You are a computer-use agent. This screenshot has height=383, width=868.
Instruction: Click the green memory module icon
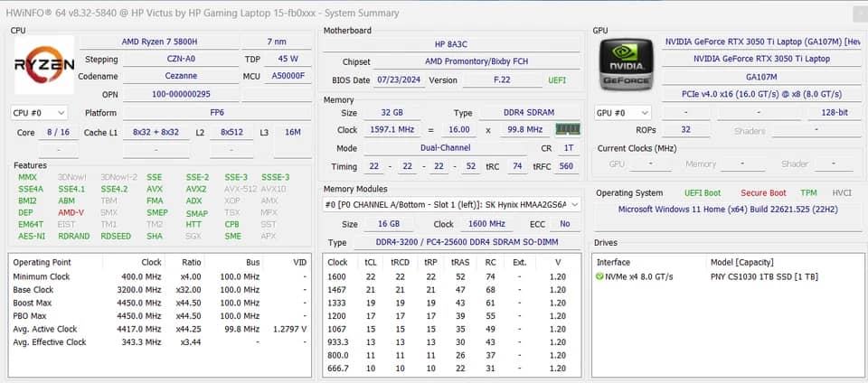click(x=568, y=129)
